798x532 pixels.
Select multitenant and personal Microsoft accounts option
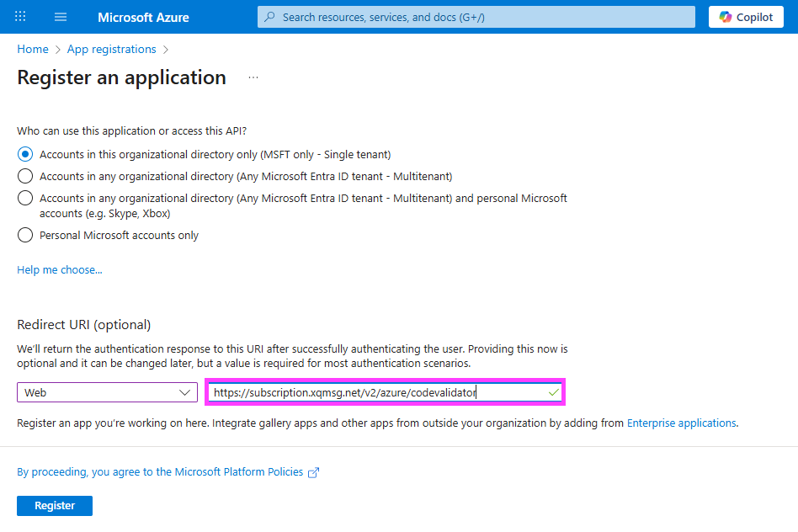[25, 199]
